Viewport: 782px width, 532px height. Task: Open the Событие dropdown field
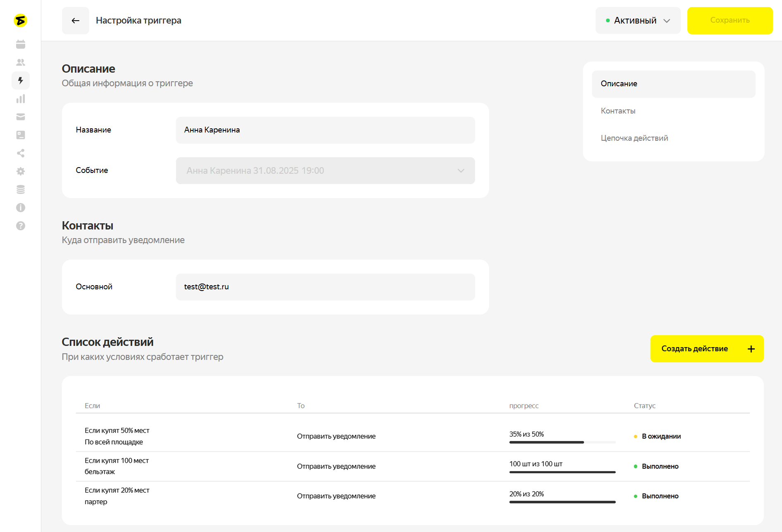click(325, 170)
